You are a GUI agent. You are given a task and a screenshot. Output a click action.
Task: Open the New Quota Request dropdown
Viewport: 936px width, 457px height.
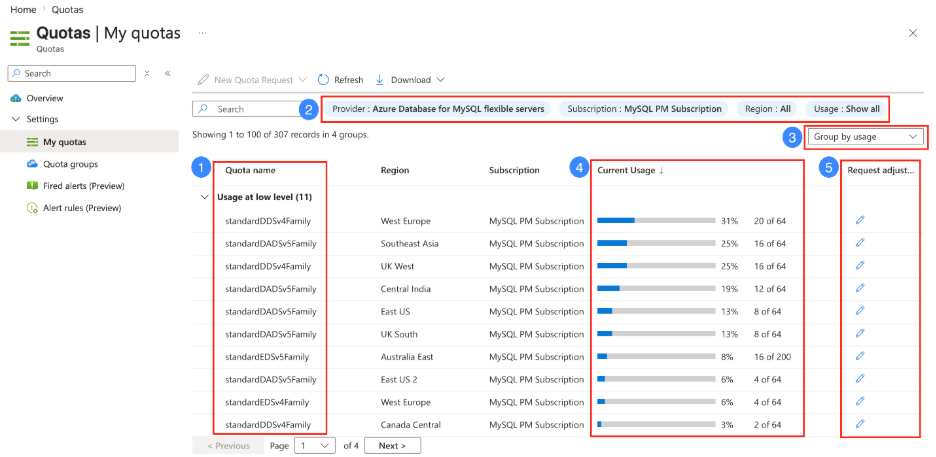[x=252, y=80]
